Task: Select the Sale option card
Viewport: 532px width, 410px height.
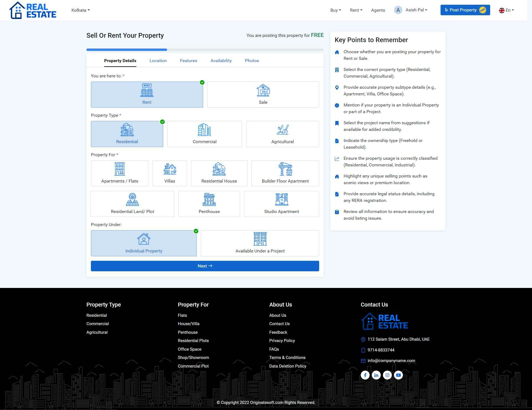Action: (x=263, y=94)
